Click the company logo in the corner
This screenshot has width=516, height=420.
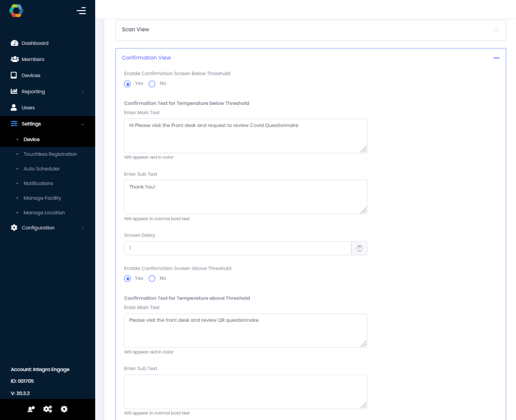16,10
